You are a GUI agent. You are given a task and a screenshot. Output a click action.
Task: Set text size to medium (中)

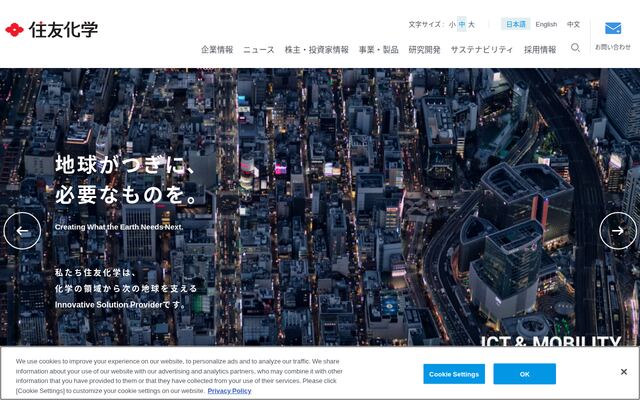[462, 24]
